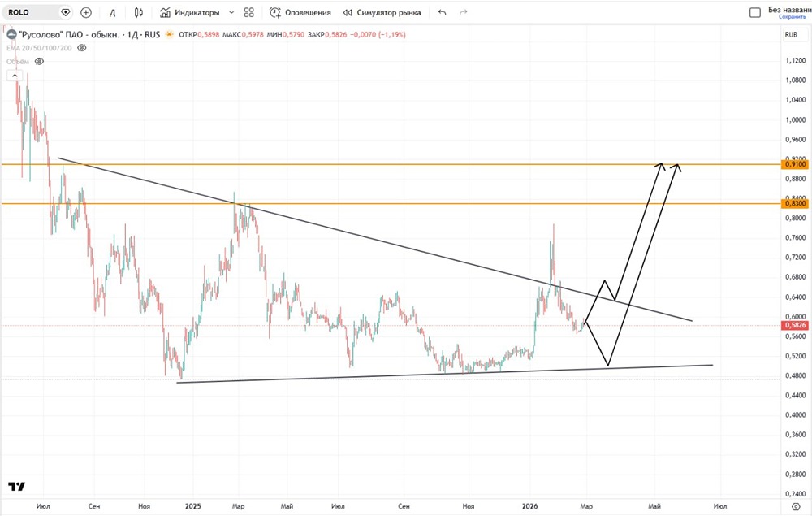Click 1,1200 on the price axis
Viewport: 812px width, 516px height.
click(796, 61)
